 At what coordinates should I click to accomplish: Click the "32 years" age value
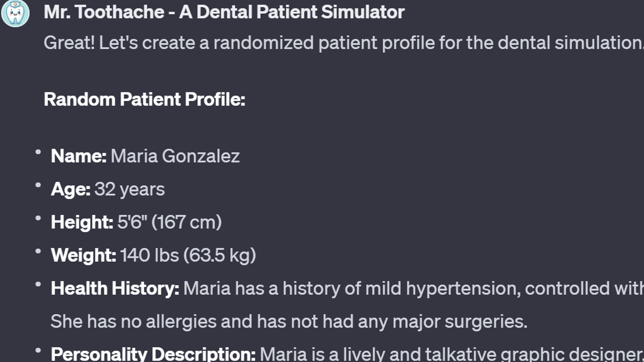[x=129, y=189]
